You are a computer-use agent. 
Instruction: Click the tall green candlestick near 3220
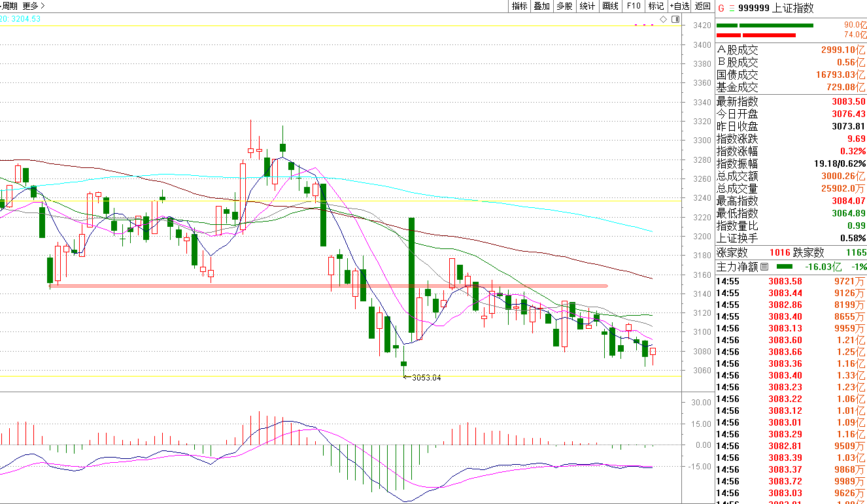pos(412,275)
